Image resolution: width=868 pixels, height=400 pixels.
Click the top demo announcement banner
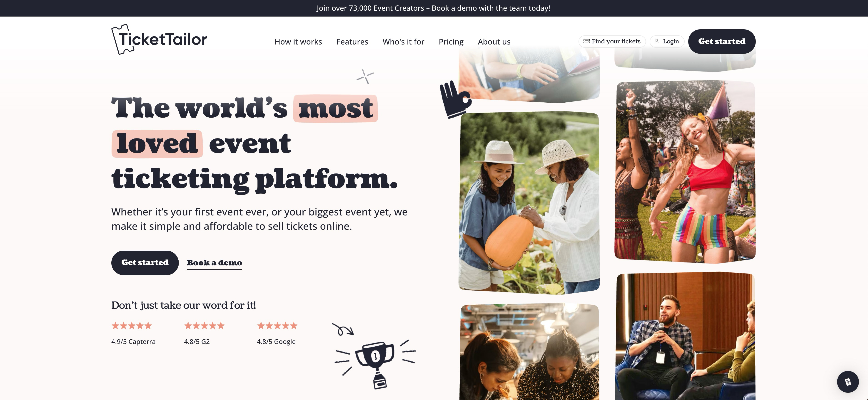[433, 8]
